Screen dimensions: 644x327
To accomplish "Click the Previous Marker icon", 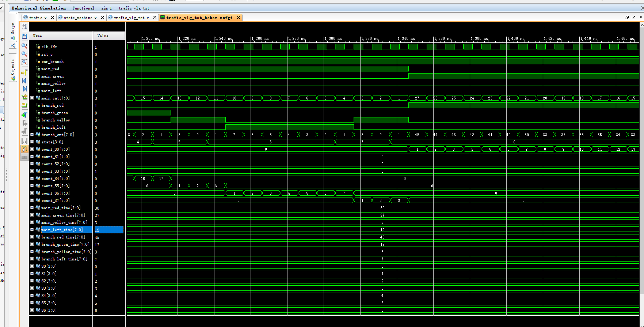I will (x=24, y=123).
